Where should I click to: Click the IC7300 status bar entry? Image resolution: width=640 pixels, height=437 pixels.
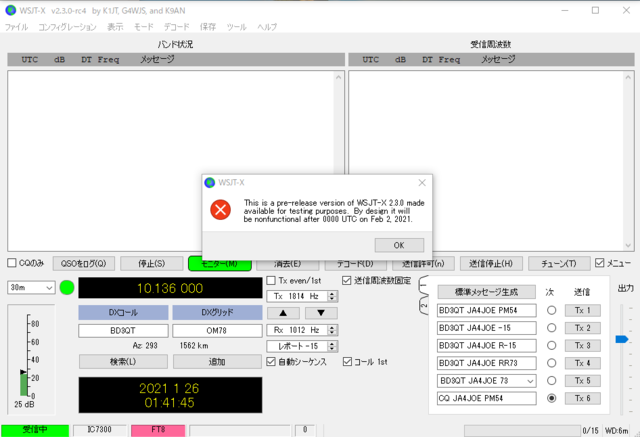click(x=100, y=430)
